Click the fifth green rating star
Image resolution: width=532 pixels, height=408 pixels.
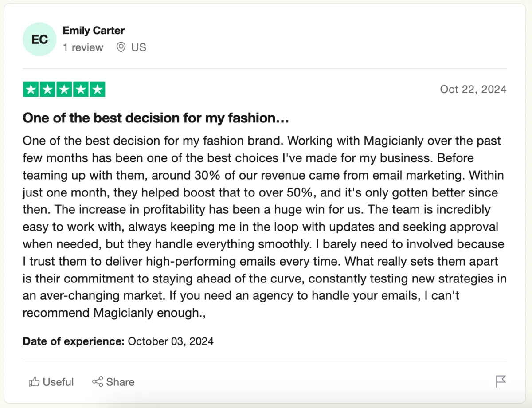point(97,89)
